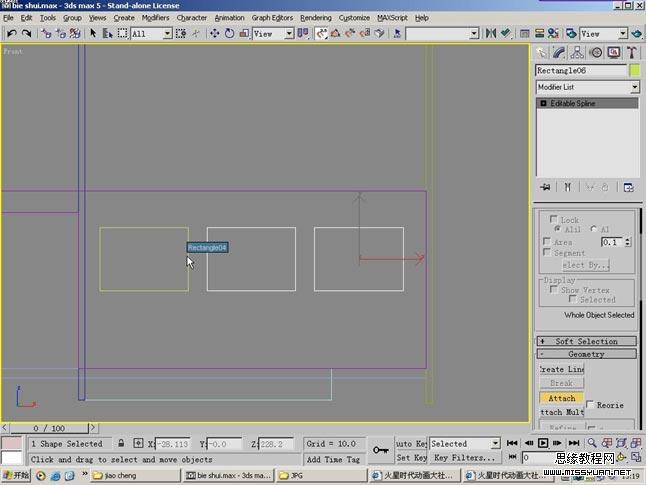Viewport: 646px width, 485px height.
Task: Click the Play Animation button
Action: coord(543,443)
